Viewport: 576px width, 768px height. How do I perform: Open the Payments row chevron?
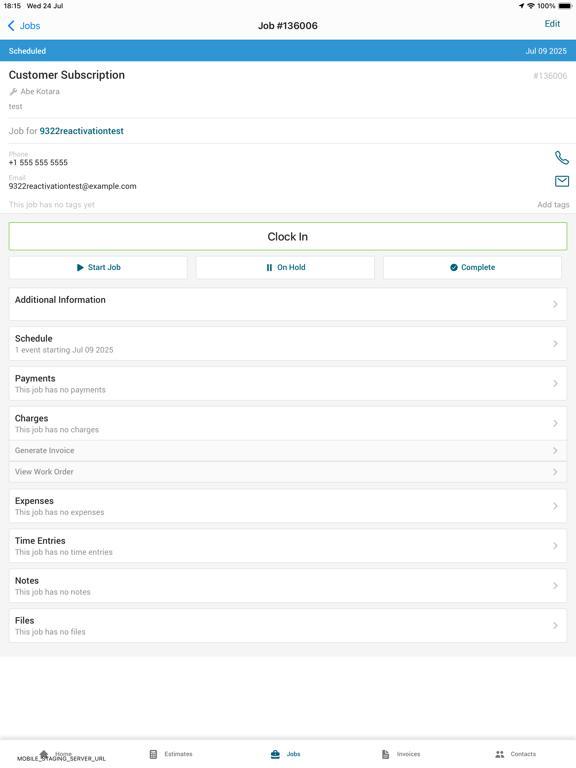555,384
